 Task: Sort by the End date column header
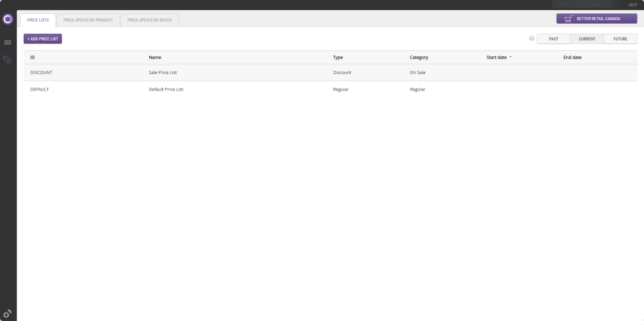(x=572, y=57)
